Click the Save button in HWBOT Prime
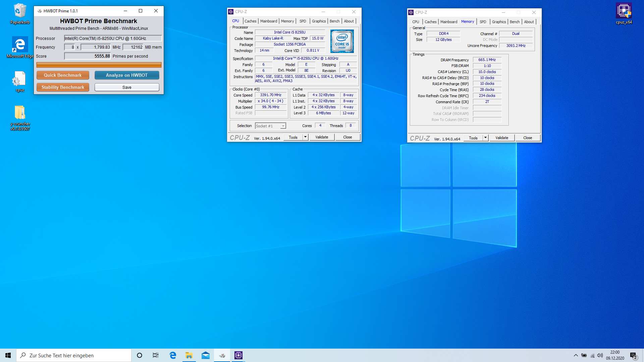Viewport: 644px width, 362px height. [x=127, y=87]
